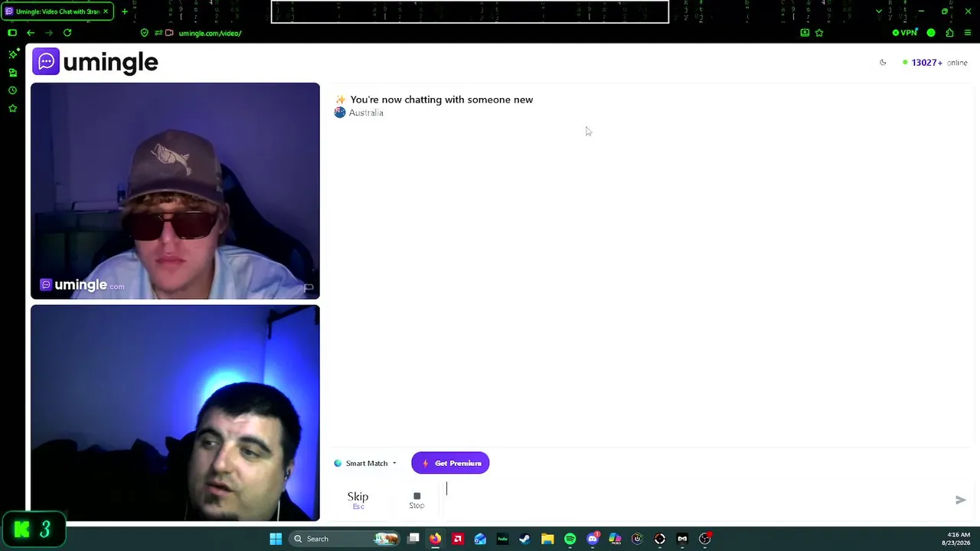Launch Steam from the taskbar
Viewport: 980px width, 551px height.
coord(524,539)
